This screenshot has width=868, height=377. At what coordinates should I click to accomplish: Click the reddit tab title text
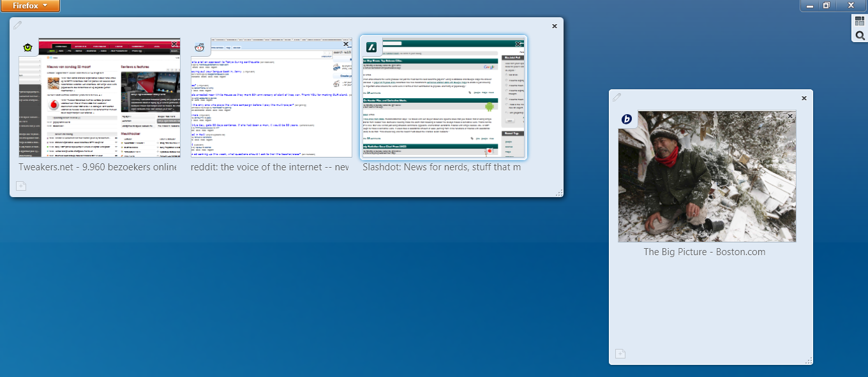click(x=270, y=167)
